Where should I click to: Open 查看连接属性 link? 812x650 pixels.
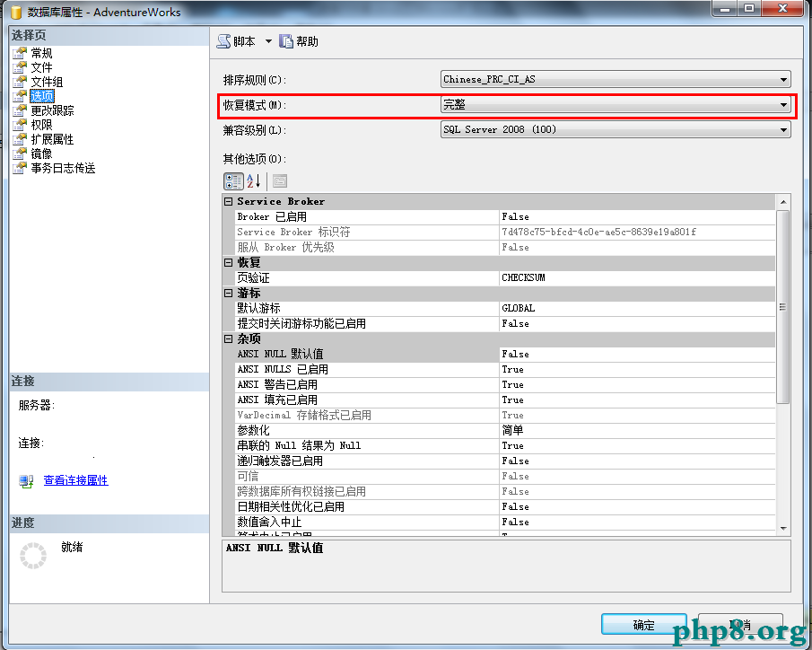pos(75,480)
